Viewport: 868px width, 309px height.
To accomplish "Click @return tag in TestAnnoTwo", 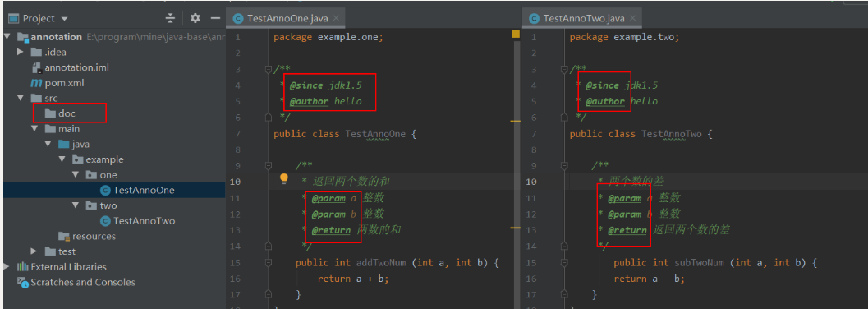I will point(627,230).
